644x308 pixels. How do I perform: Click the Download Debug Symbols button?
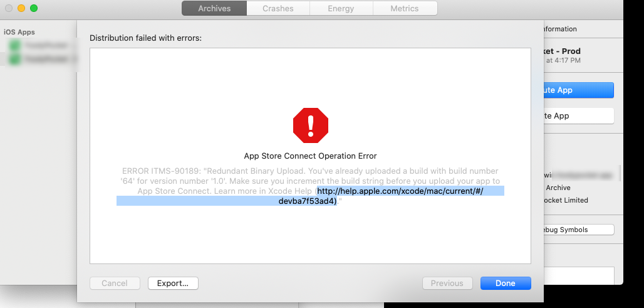578,230
